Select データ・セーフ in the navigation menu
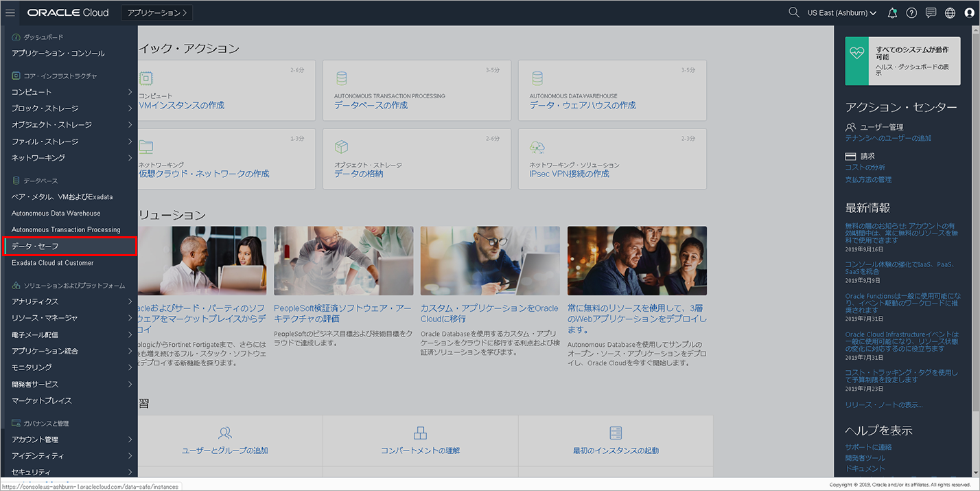 [x=70, y=247]
